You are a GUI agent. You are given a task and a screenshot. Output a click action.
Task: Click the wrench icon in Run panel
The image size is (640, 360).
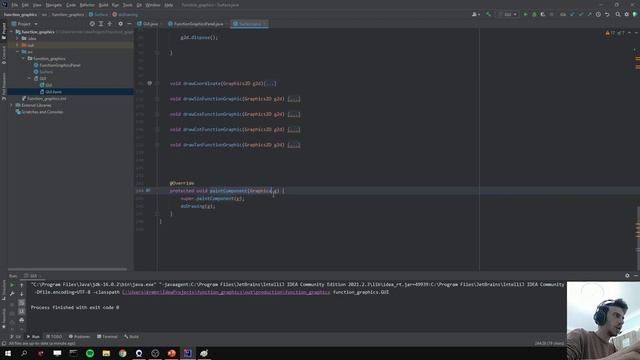pos(12,293)
